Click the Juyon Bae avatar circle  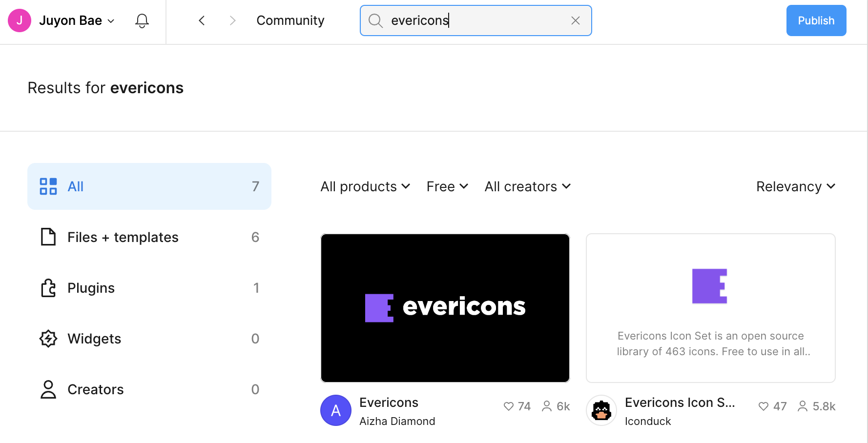20,20
